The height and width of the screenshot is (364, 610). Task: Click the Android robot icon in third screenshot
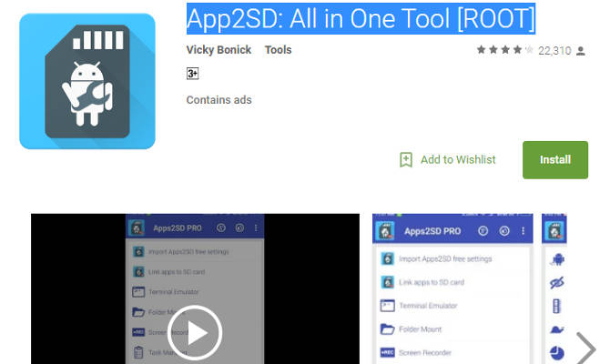coord(557,258)
